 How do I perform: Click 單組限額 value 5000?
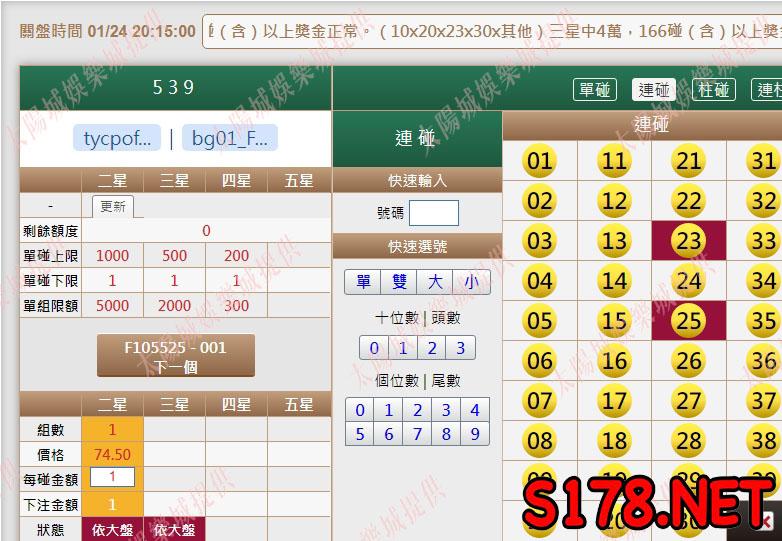pos(112,305)
